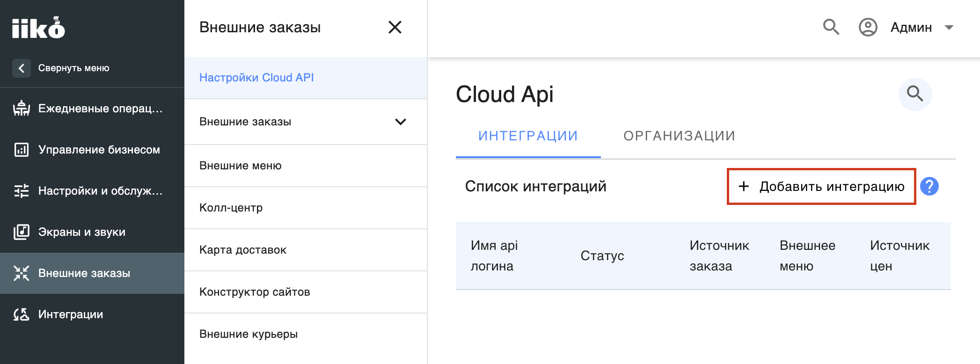Image resolution: width=980 pixels, height=364 pixels.
Task: Click the Интеграции sidebar icon
Action: [22, 314]
